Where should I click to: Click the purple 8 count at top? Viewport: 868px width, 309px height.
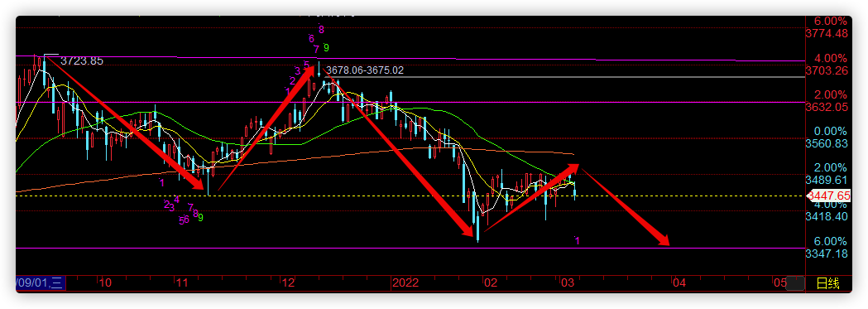coord(321,29)
